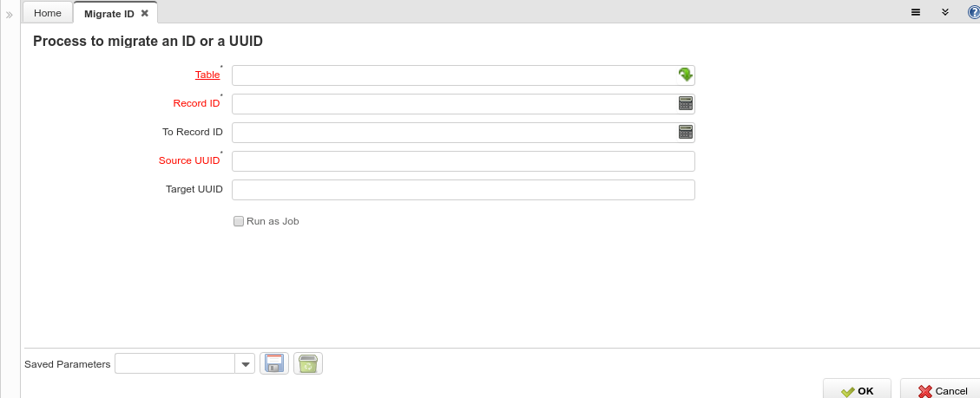Click the Saved Parameters combo text box
Viewport: 980px width, 398px height.
(x=175, y=363)
